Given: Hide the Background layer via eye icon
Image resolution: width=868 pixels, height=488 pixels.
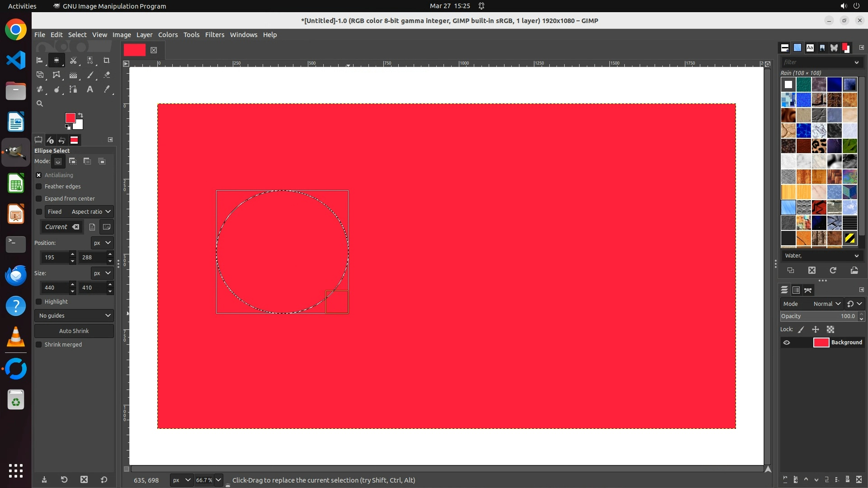Looking at the screenshot, I should [x=787, y=343].
